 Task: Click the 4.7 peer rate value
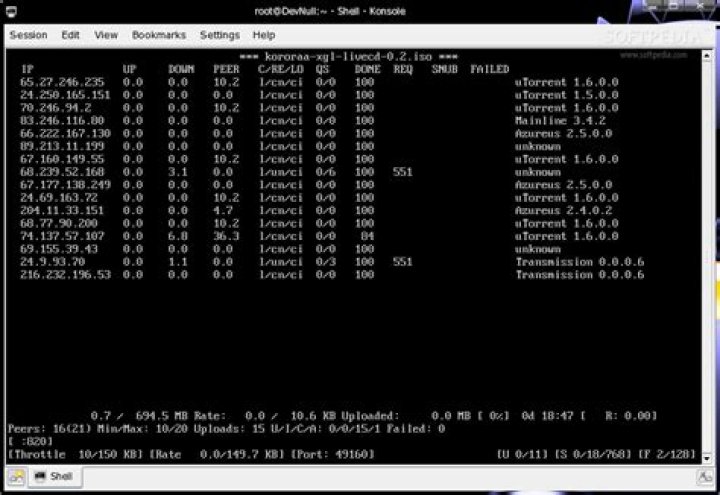[x=223, y=211]
